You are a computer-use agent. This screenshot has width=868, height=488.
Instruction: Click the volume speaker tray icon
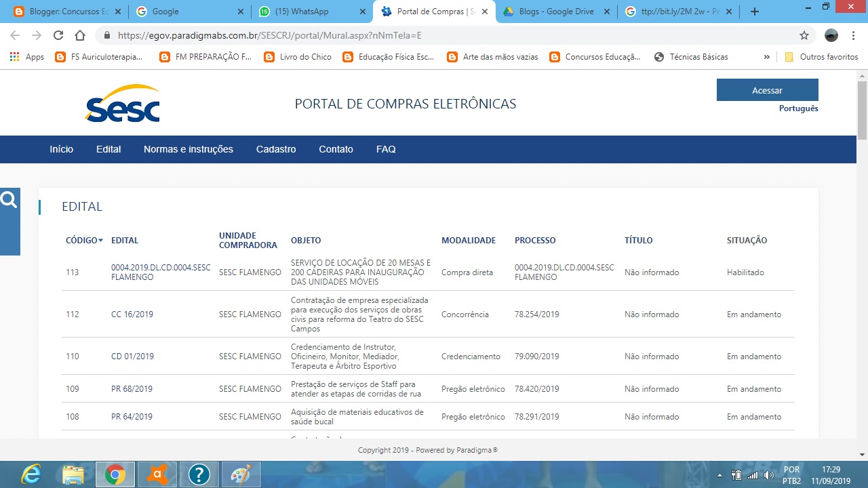pos(769,475)
